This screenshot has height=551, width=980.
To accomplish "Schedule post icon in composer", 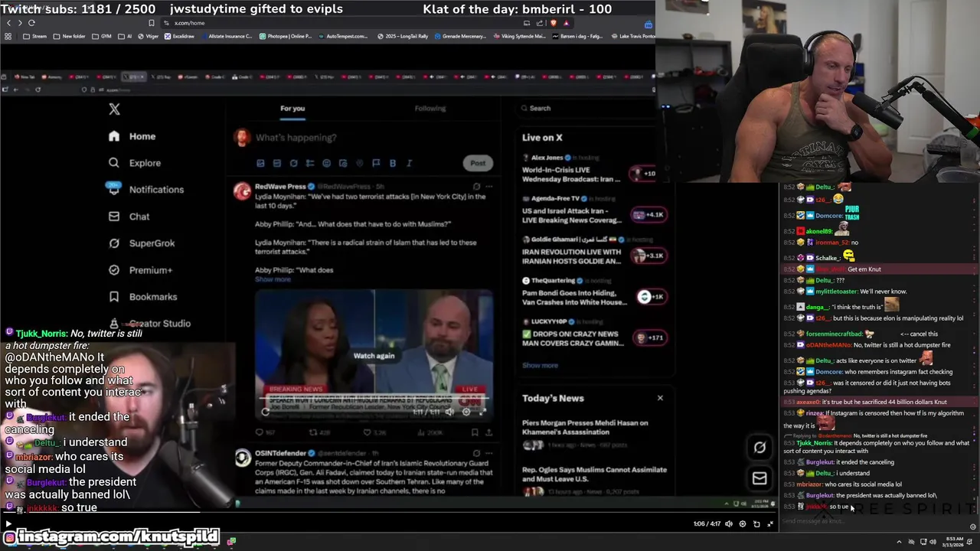I will click(x=343, y=163).
